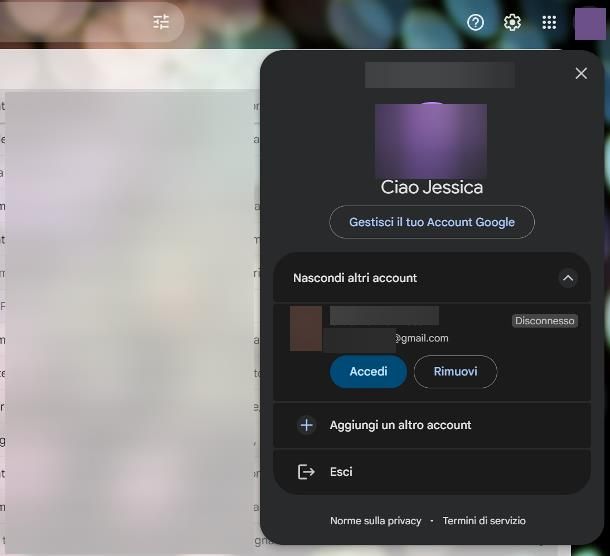
Task: Click the purple account avatar in toolbar
Action: pos(590,24)
